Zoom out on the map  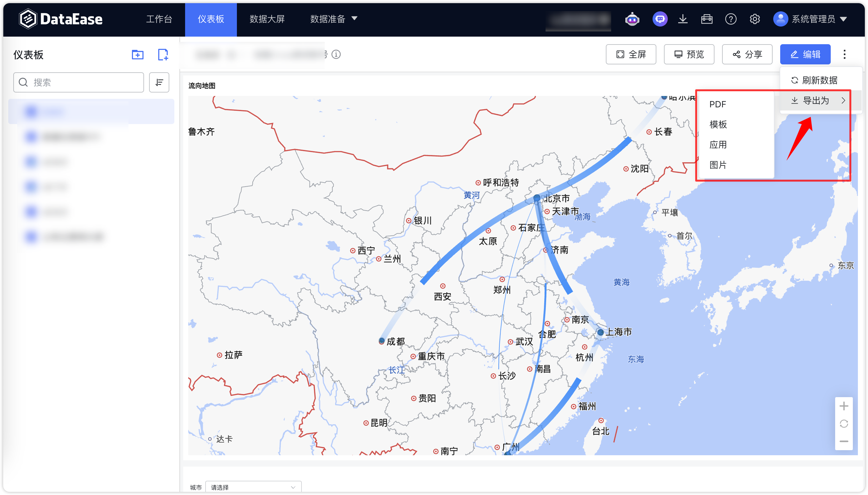844,441
